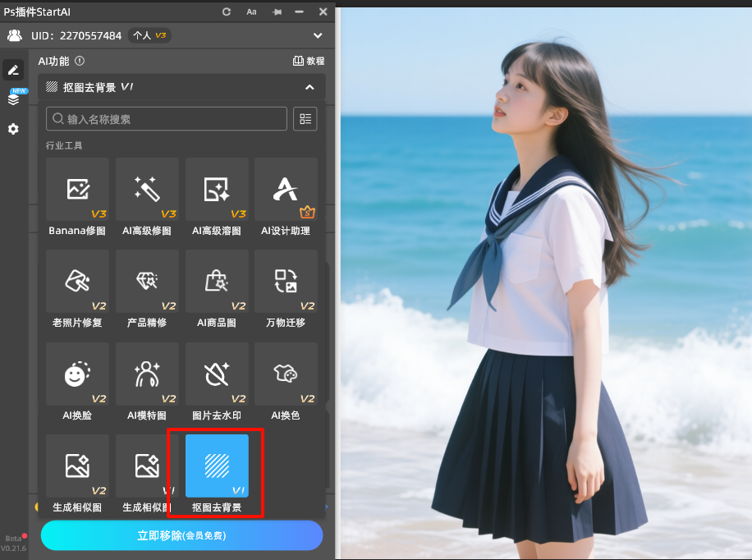
Task: Expand the UID account dropdown
Action: coord(318,35)
